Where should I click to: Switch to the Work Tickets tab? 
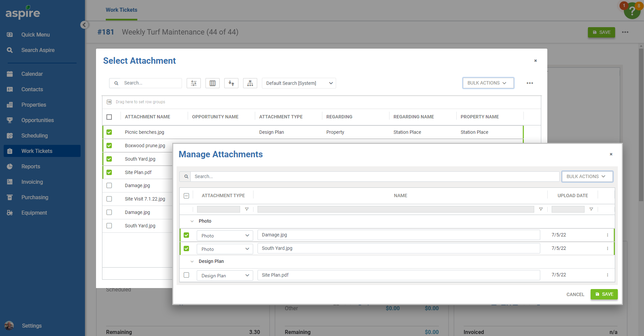[121, 10]
